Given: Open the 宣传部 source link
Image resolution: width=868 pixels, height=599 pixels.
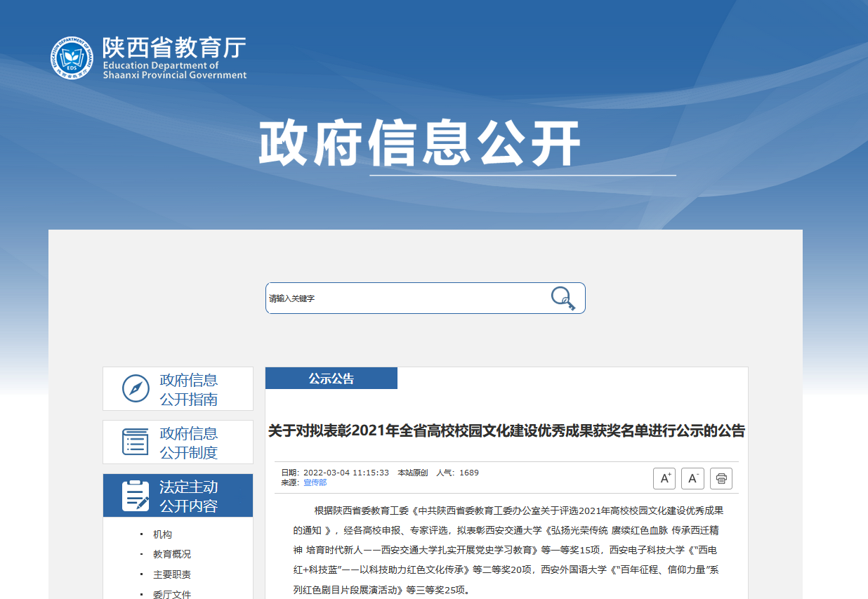Looking at the screenshot, I should (315, 482).
